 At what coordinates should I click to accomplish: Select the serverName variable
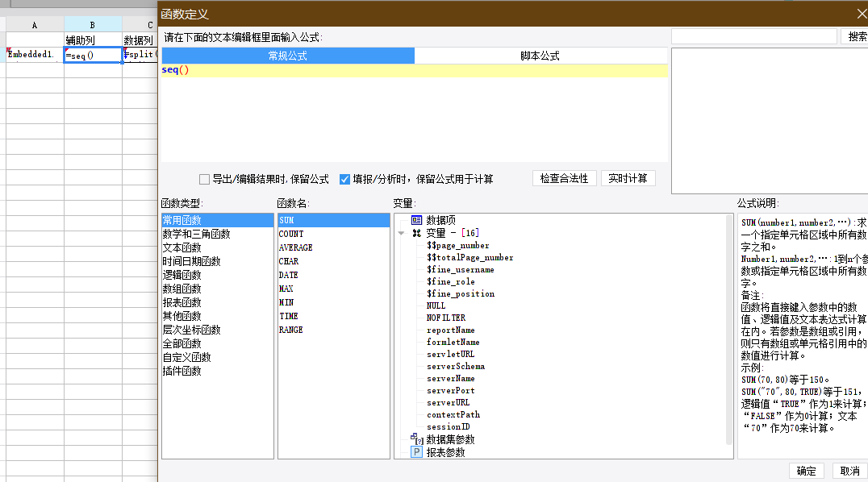coord(451,379)
